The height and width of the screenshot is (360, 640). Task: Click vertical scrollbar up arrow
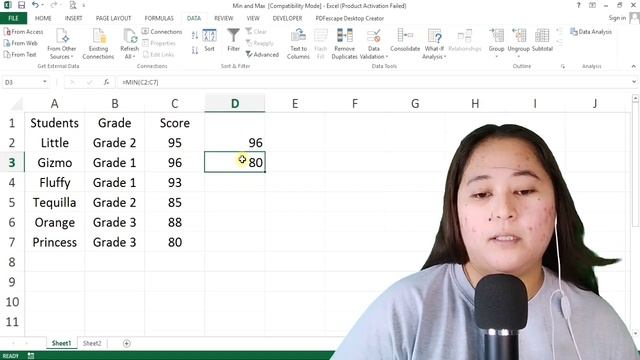(635, 98)
